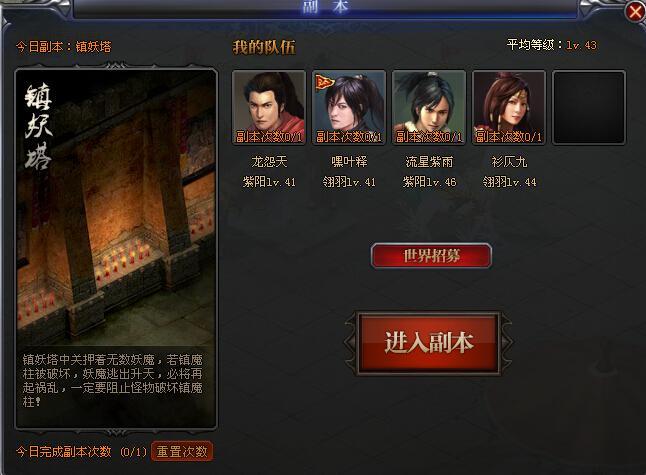
Task: Select 龙怨天 team member portrait
Action: pyautogui.click(x=269, y=107)
